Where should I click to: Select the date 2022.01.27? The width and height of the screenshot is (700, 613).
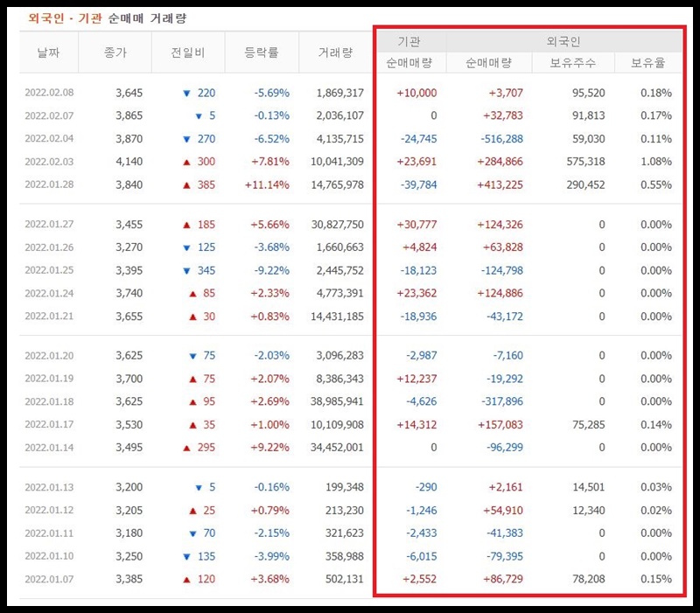(49, 225)
